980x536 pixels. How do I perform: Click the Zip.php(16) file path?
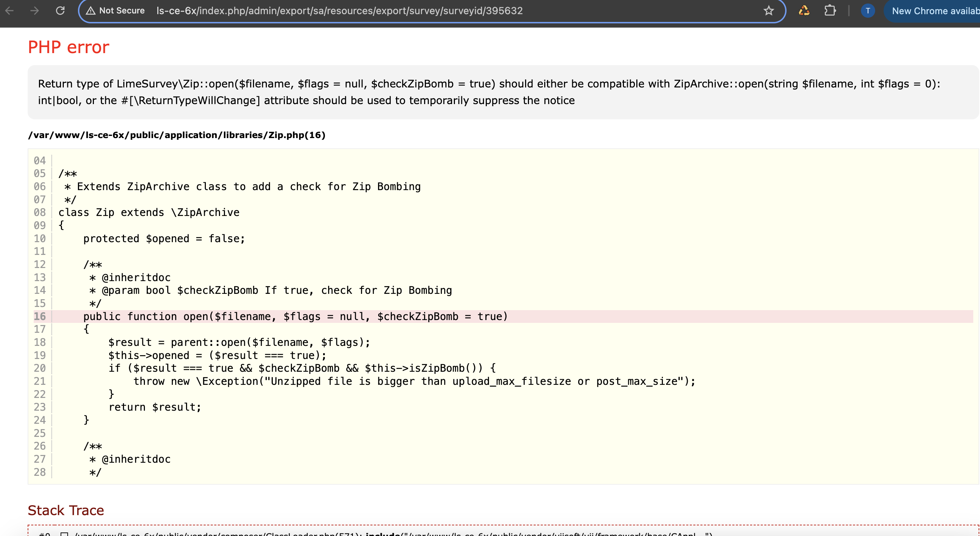pos(176,135)
